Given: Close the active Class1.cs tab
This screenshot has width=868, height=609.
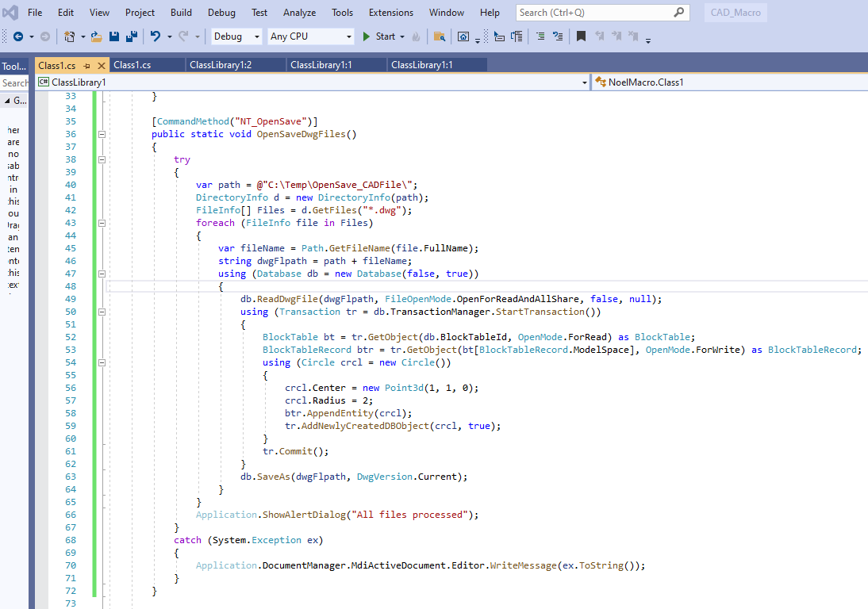Looking at the screenshot, I should click(101, 65).
